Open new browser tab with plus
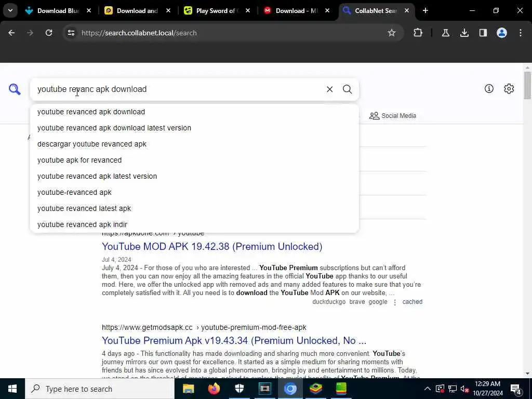This screenshot has height=399, width=532. click(425, 10)
